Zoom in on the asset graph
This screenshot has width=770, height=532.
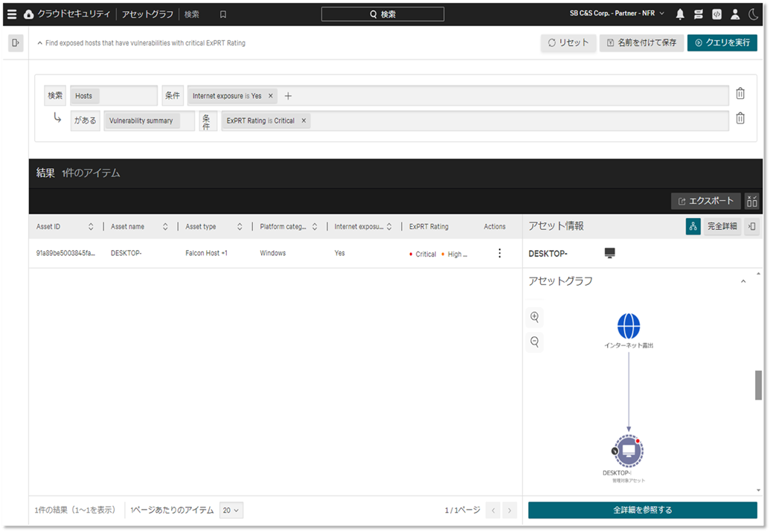point(534,317)
